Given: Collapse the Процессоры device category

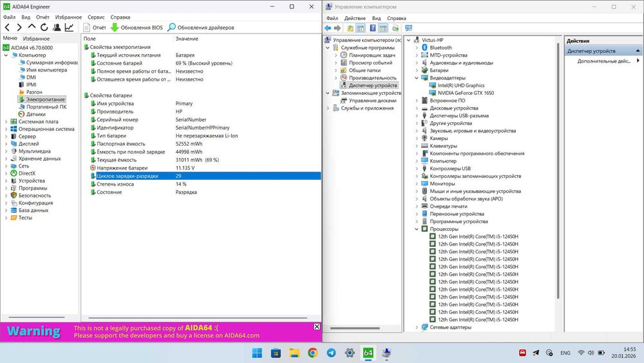Looking at the screenshot, I should 417,229.
